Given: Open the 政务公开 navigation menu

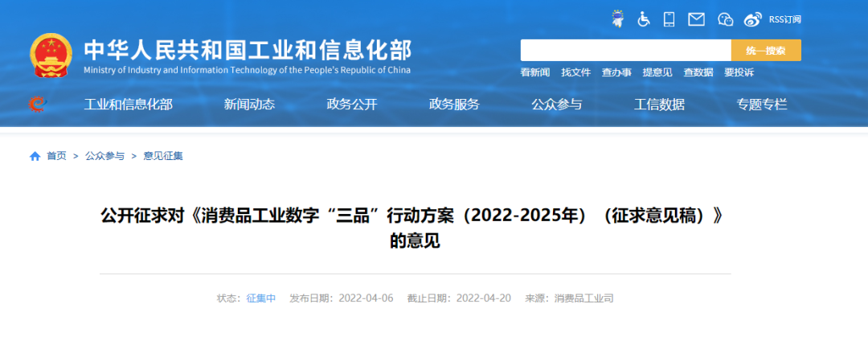Looking at the screenshot, I should coord(351,104).
